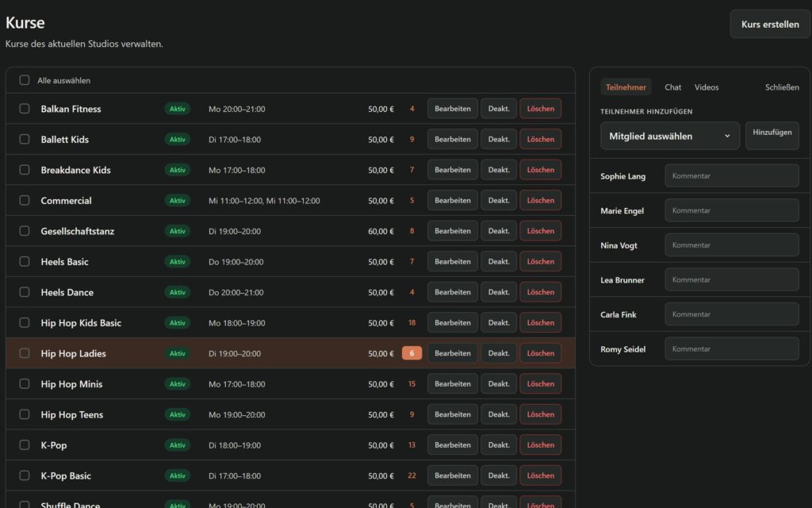
Task: Click participant count 13 for K-Pop
Action: point(412,444)
